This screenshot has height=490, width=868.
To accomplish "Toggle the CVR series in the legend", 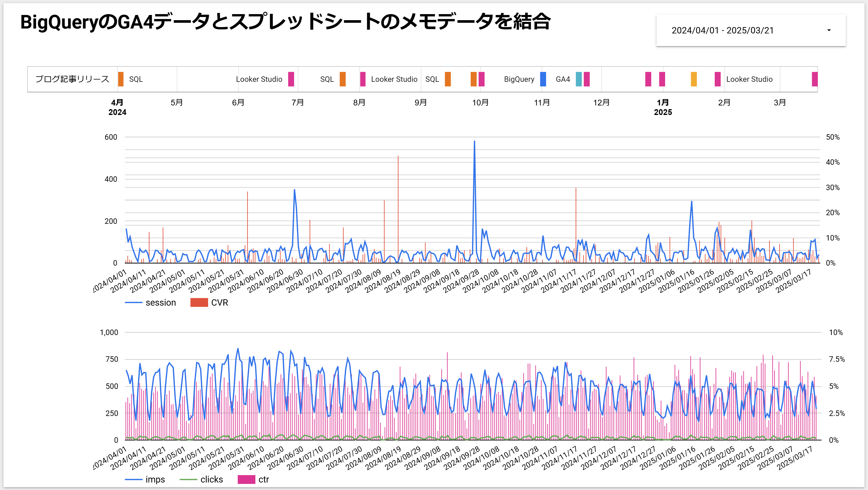I will pyautogui.click(x=209, y=302).
